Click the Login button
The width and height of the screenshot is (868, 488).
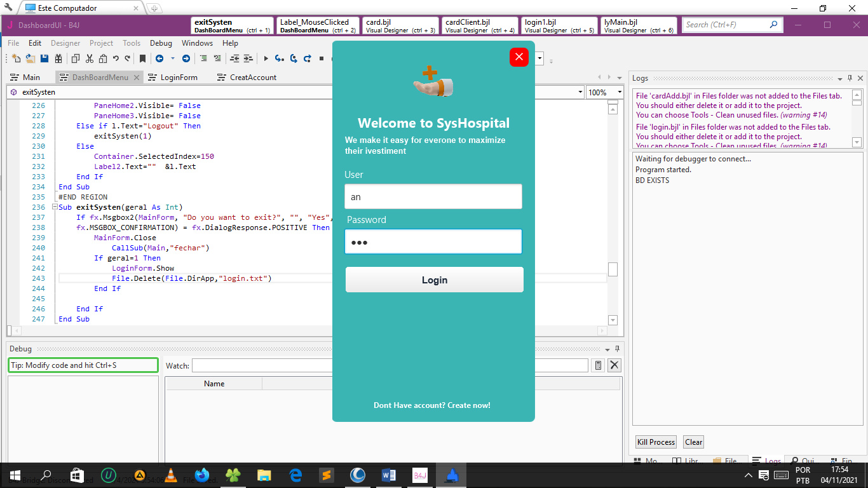pos(435,280)
